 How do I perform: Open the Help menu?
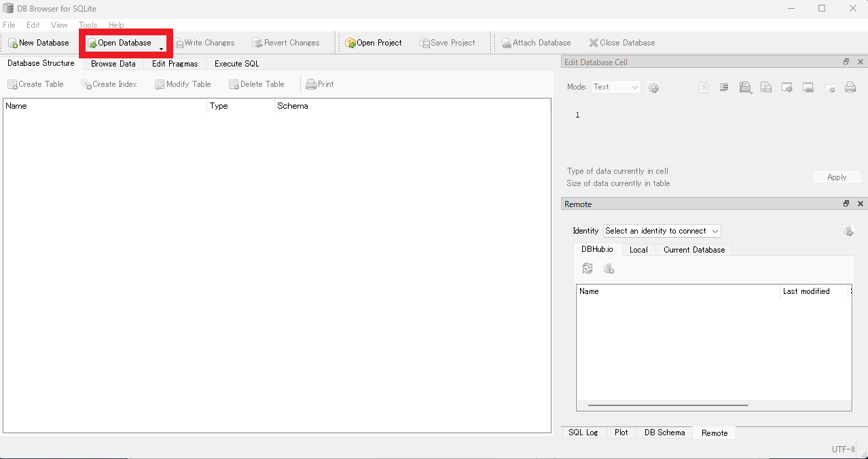[116, 25]
